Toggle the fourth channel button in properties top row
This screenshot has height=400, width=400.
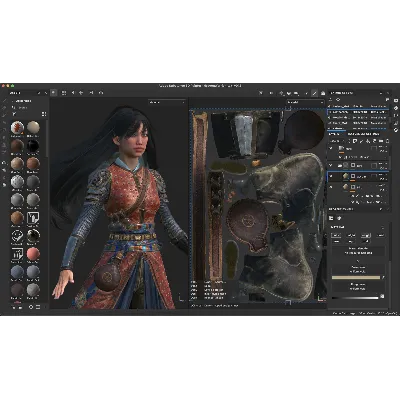tap(380, 236)
